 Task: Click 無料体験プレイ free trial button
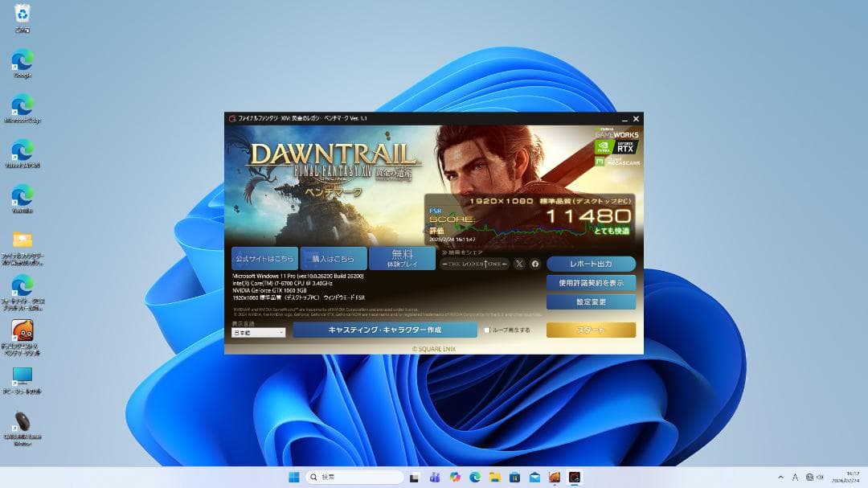coord(402,259)
